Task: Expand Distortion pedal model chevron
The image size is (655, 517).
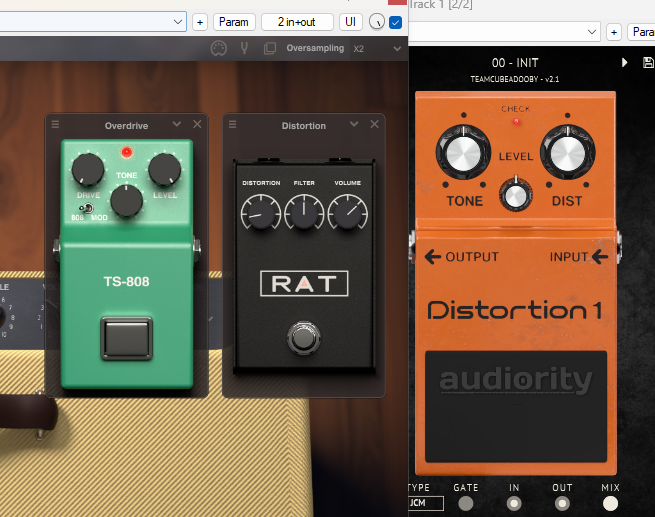Action: pos(354,124)
